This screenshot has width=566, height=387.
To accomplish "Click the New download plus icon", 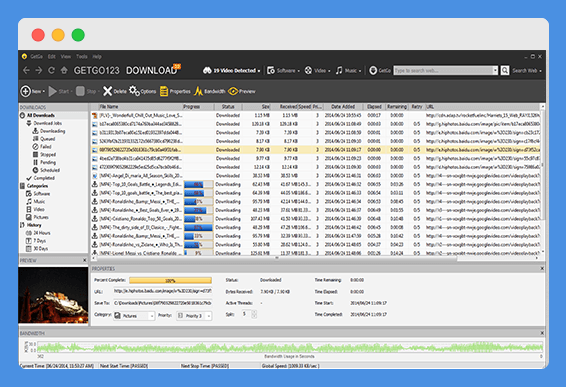I will tap(26, 91).
